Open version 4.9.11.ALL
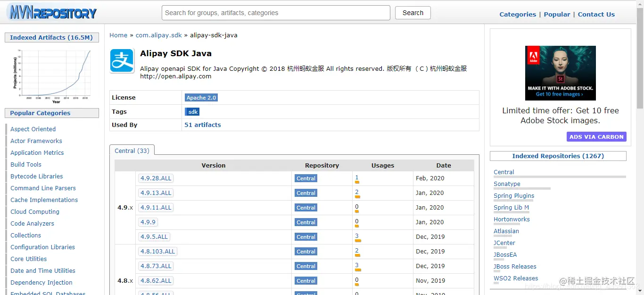This screenshot has width=644, height=295. (156, 207)
